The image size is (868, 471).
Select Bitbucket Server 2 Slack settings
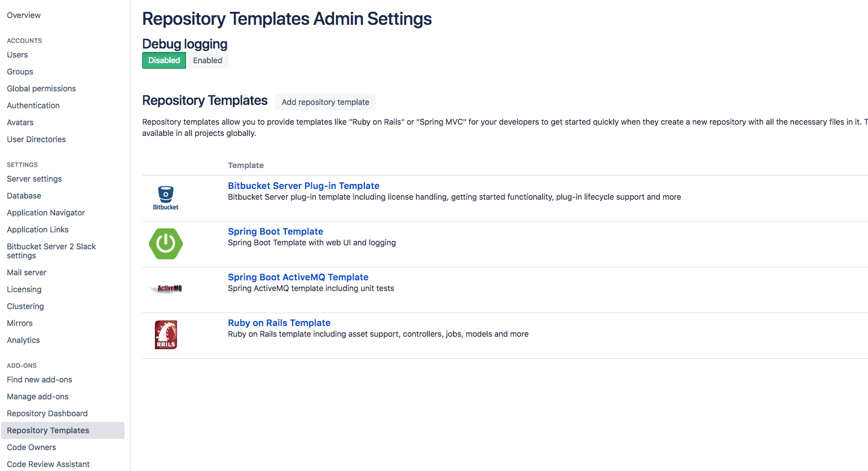tap(51, 251)
